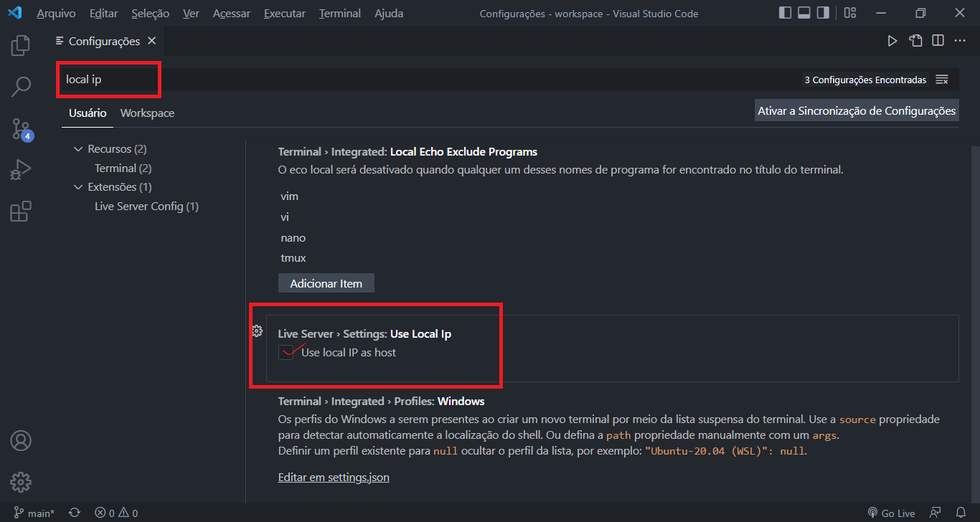Open the Manage gear in activity bar
The width and height of the screenshot is (980, 522).
pyautogui.click(x=21, y=481)
